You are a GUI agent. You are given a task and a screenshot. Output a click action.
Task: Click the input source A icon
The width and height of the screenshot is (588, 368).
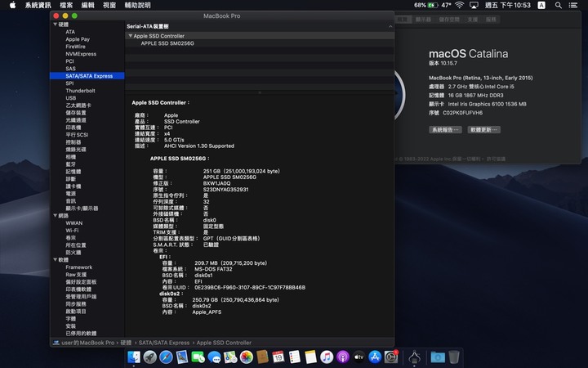541,5
